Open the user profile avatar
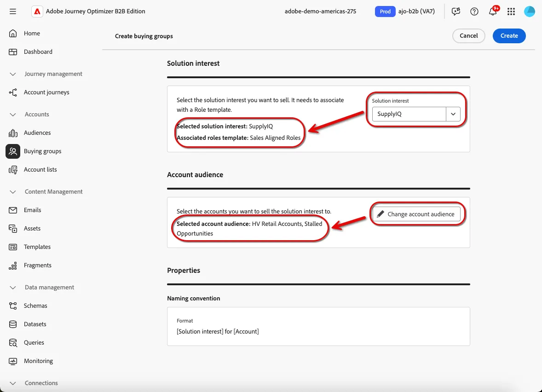The image size is (542, 392). 529,12
